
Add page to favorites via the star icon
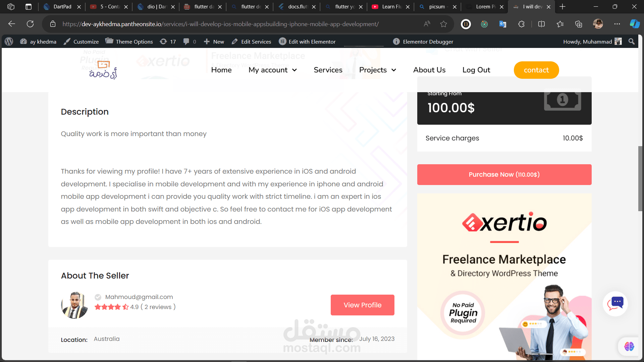[443, 24]
